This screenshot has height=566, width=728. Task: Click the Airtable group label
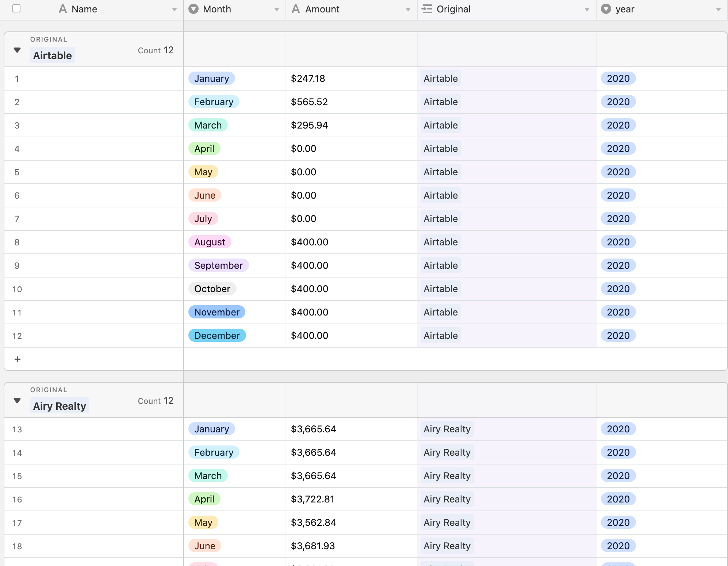point(53,55)
